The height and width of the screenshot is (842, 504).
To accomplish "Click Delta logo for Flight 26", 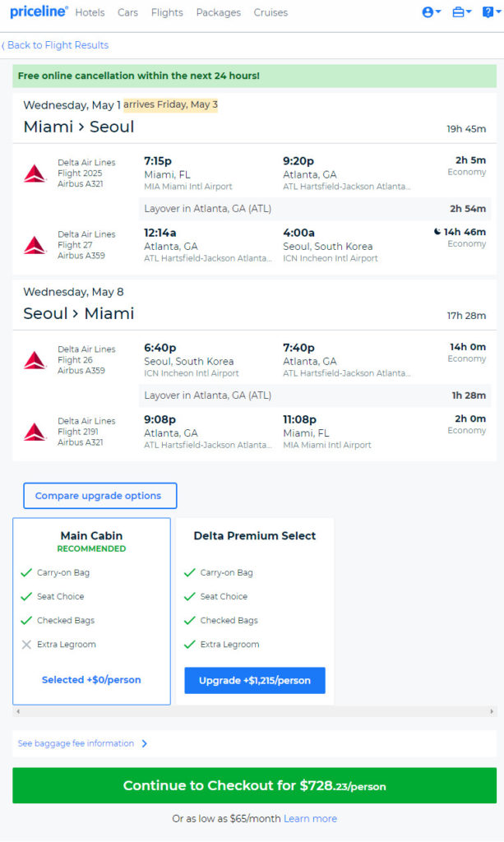I will [x=35, y=360].
